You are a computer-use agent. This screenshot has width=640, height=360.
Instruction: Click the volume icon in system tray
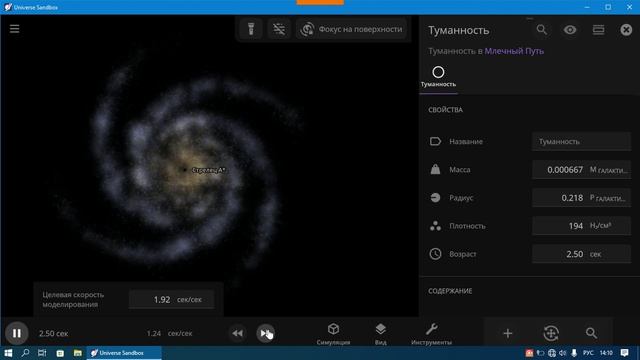click(x=562, y=353)
